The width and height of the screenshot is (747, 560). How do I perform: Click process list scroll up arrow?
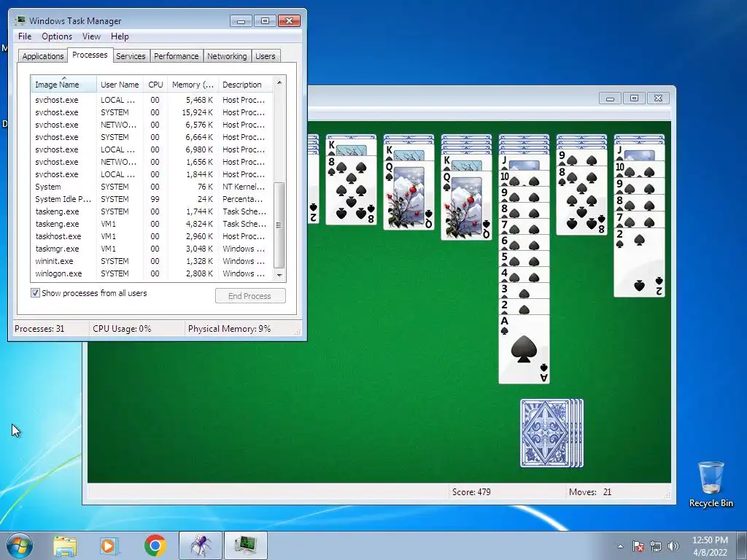[x=279, y=82]
